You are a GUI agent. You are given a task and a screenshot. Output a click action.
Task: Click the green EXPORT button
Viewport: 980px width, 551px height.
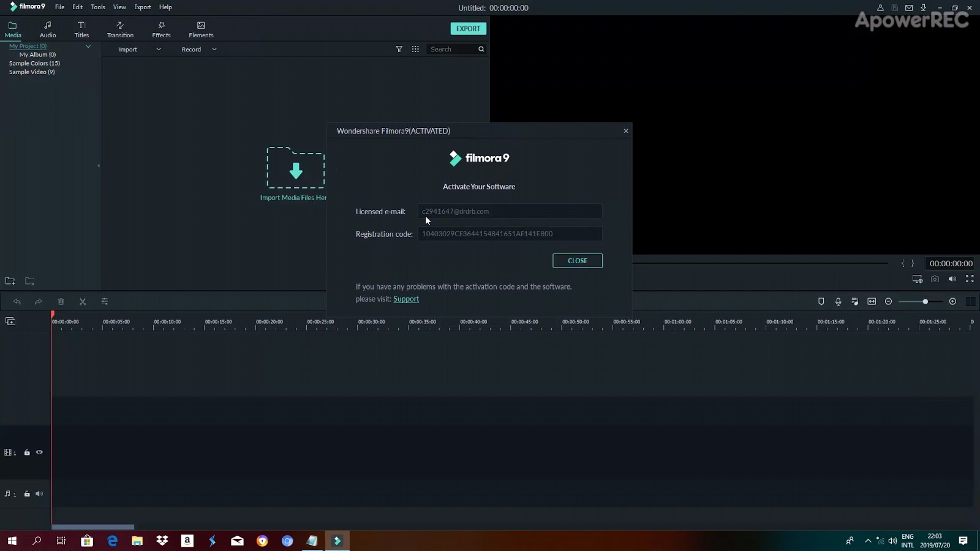coord(468,29)
